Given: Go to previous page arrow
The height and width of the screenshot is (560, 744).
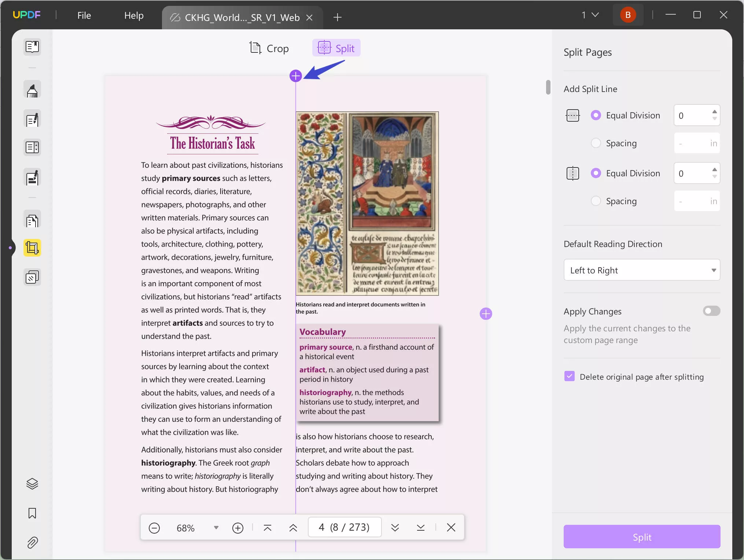Looking at the screenshot, I should 293,528.
